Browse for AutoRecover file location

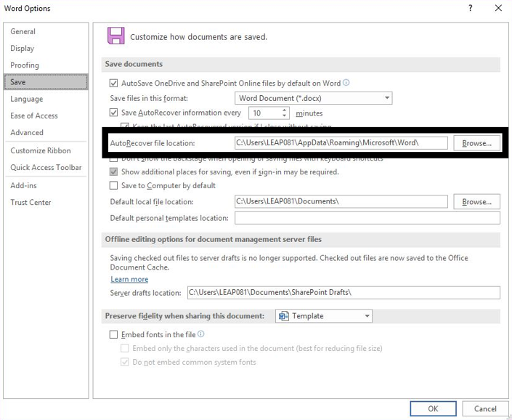(x=476, y=143)
